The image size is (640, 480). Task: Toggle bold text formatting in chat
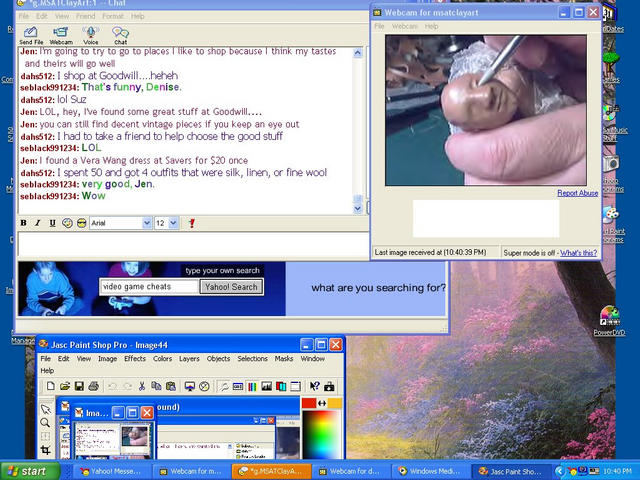pos(23,223)
